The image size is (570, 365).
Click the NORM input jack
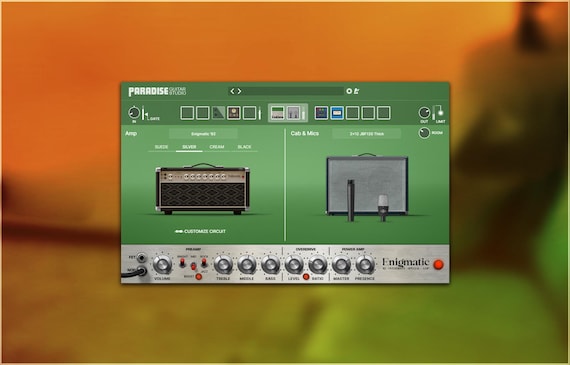[x=141, y=270]
